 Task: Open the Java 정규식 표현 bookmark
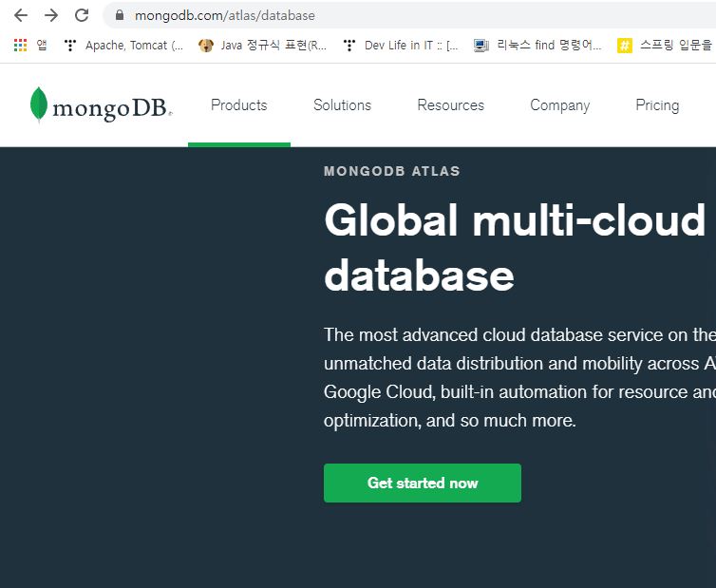point(262,46)
